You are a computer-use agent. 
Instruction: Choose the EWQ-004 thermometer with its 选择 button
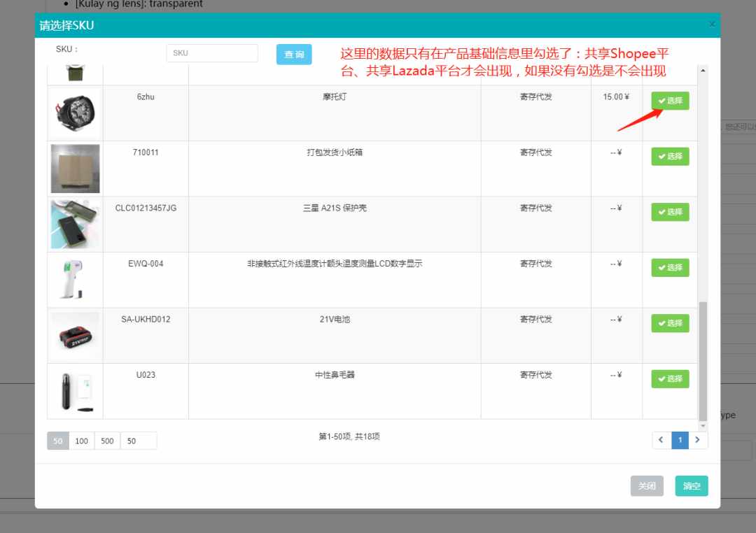pyautogui.click(x=670, y=267)
